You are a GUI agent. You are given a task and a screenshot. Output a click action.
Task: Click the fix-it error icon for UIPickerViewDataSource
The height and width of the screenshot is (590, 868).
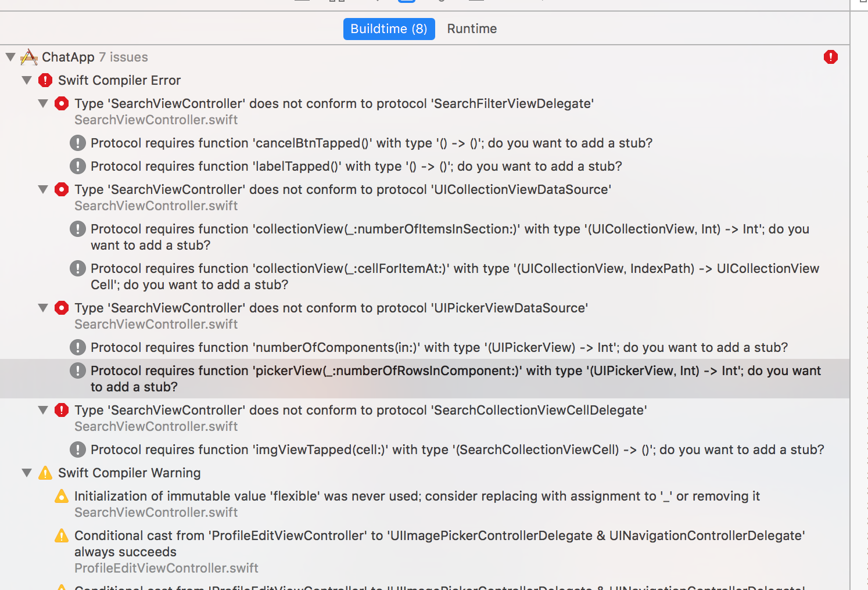[62, 308]
